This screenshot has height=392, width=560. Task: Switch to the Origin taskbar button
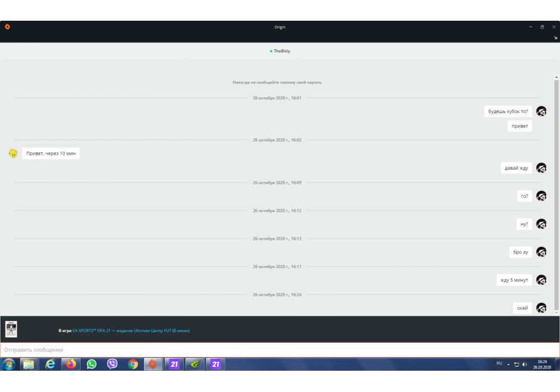click(153, 365)
